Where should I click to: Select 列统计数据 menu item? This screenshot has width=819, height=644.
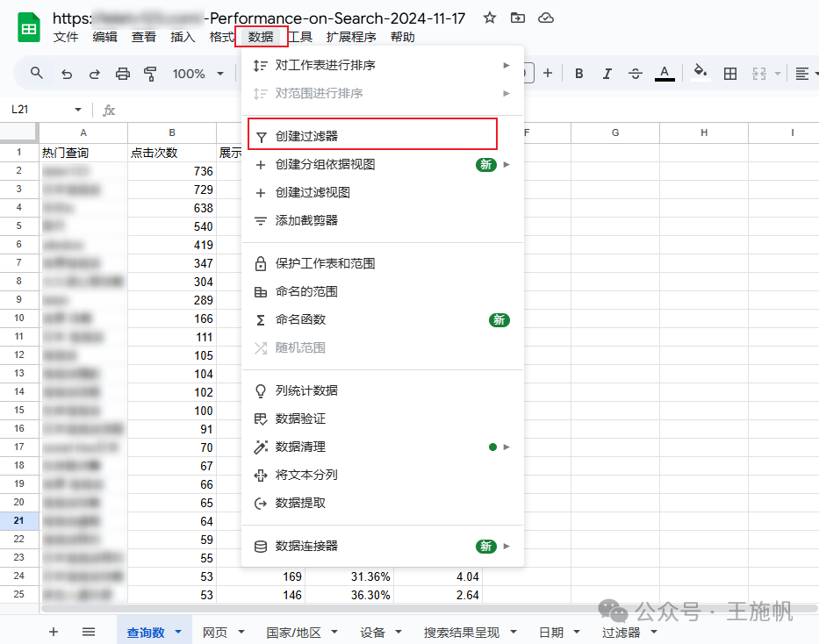383,391
